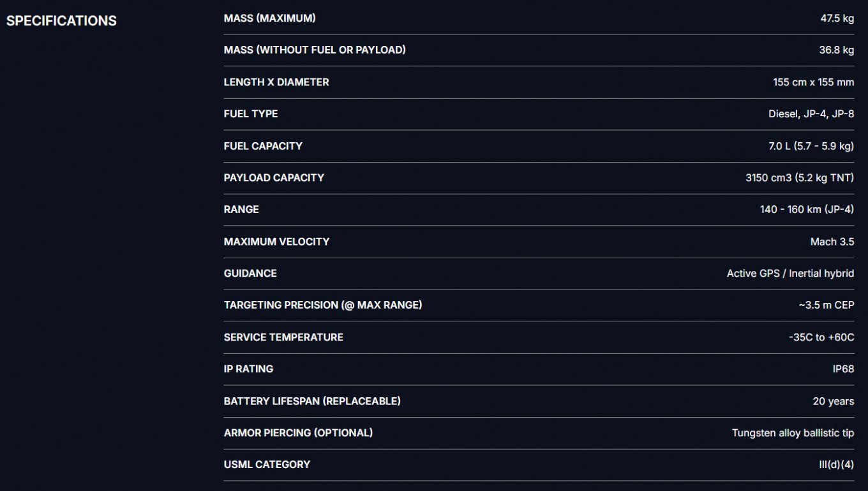Click the LENGTH X DIAMETER label
Image resolution: width=868 pixels, height=491 pixels.
click(x=276, y=82)
